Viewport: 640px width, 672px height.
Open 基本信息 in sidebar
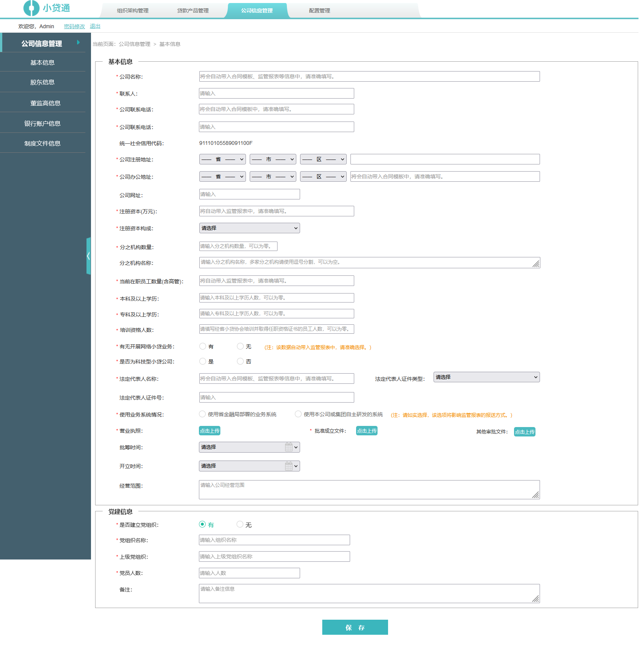click(x=42, y=62)
